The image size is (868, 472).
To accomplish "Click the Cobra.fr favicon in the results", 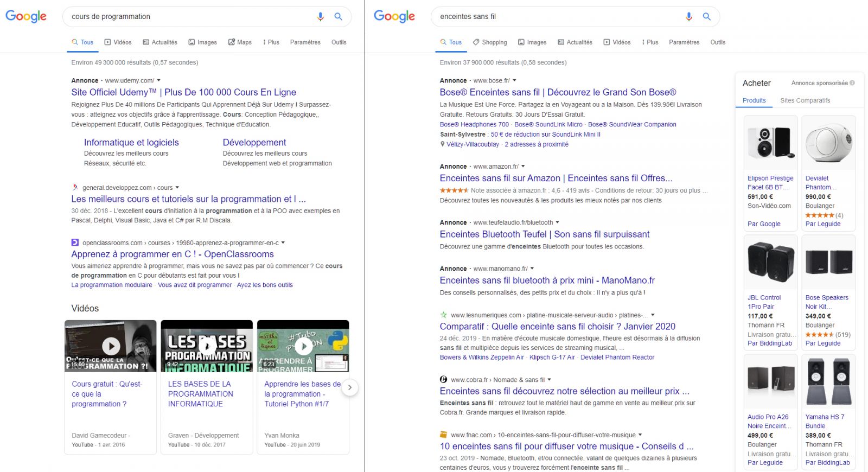I will pos(443,380).
